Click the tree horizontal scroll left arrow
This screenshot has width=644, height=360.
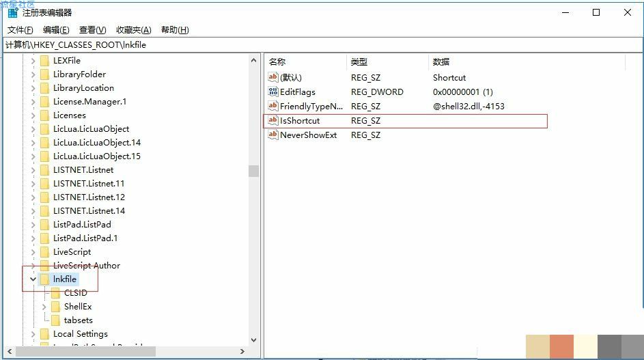pos(10,351)
